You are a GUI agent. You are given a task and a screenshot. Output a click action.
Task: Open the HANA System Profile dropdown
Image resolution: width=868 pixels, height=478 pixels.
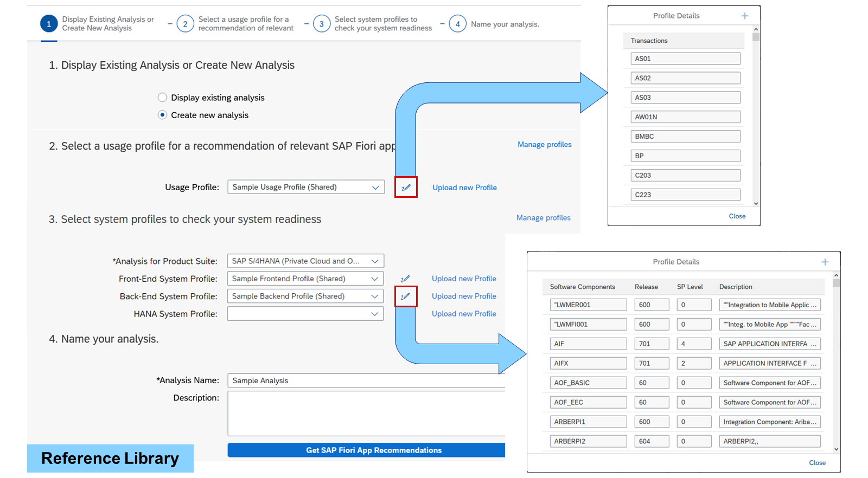coord(375,314)
